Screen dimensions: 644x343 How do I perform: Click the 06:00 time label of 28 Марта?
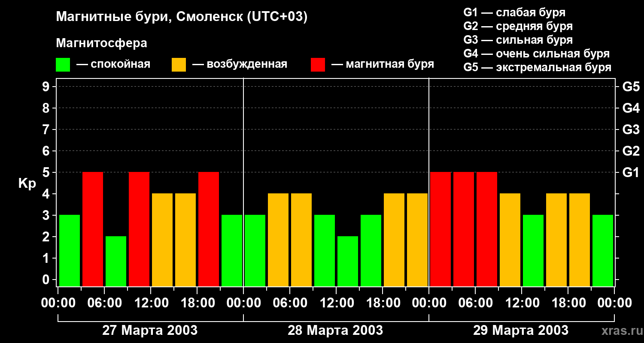point(290,303)
